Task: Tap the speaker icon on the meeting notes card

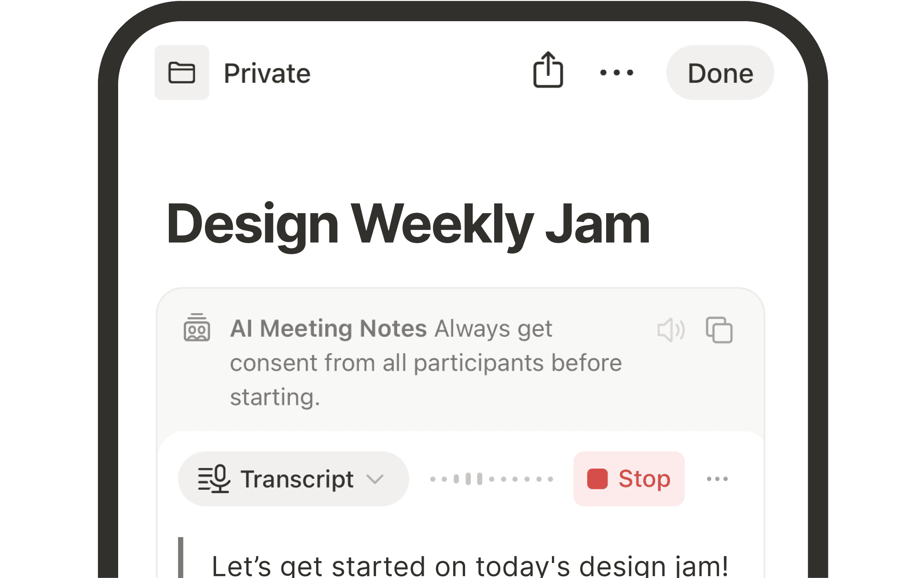Action: tap(671, 329)
